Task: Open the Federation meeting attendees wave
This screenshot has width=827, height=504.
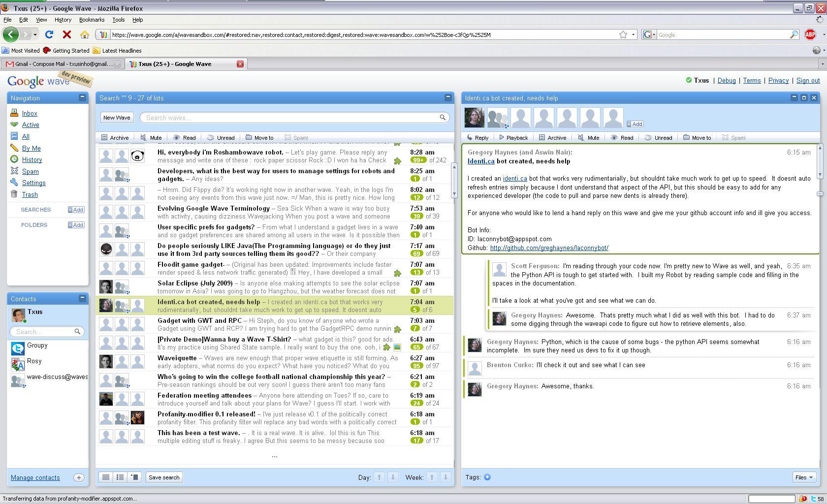Action: click(x=275, y=399)
